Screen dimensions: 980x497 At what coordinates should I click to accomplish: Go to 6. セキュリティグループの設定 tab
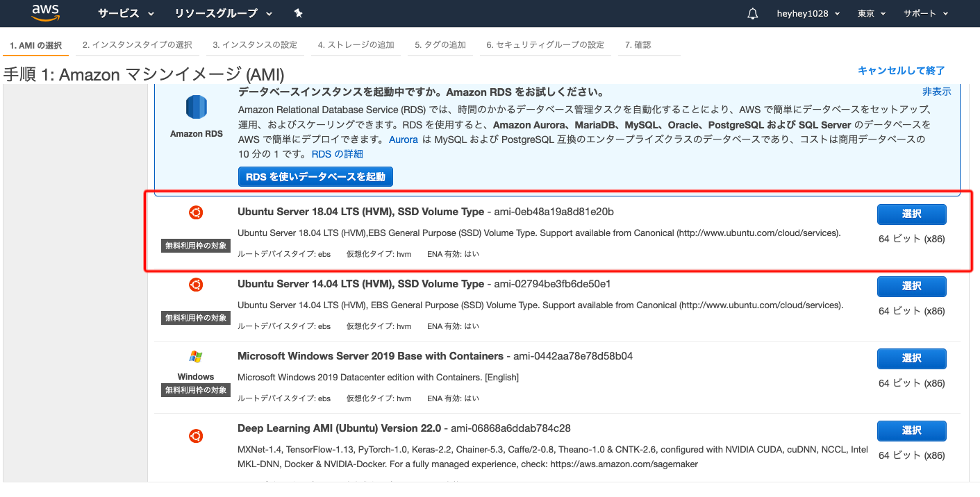545,45
